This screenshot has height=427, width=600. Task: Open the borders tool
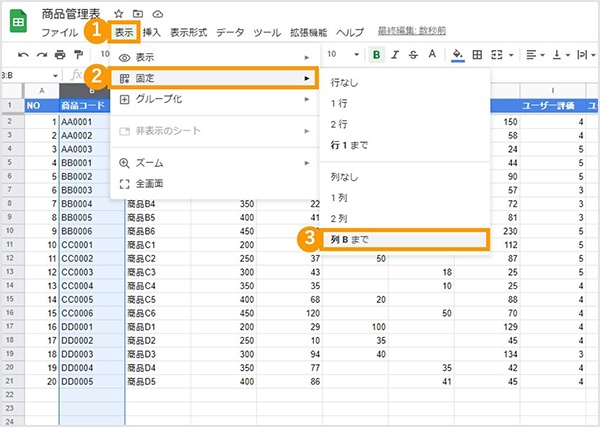[x=477, y=55]
